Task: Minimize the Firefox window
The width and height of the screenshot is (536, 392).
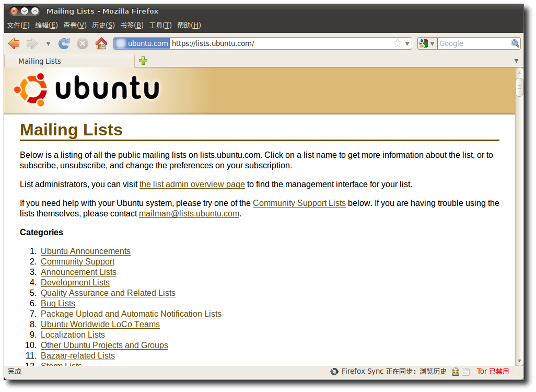Action: coord(25,11)
